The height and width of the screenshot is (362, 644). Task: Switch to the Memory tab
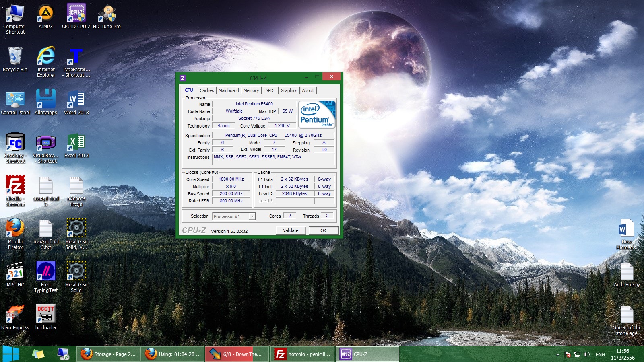point(251,90)
